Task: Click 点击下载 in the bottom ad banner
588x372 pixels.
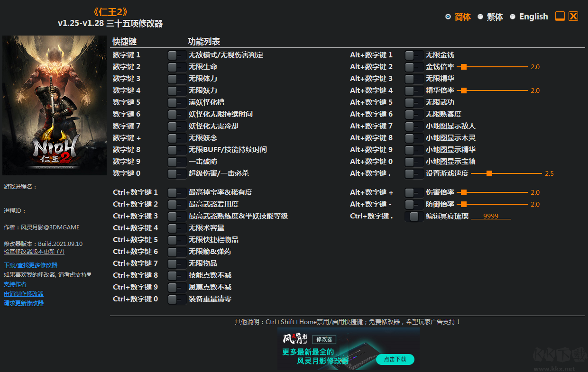Action: click(395, 360)
